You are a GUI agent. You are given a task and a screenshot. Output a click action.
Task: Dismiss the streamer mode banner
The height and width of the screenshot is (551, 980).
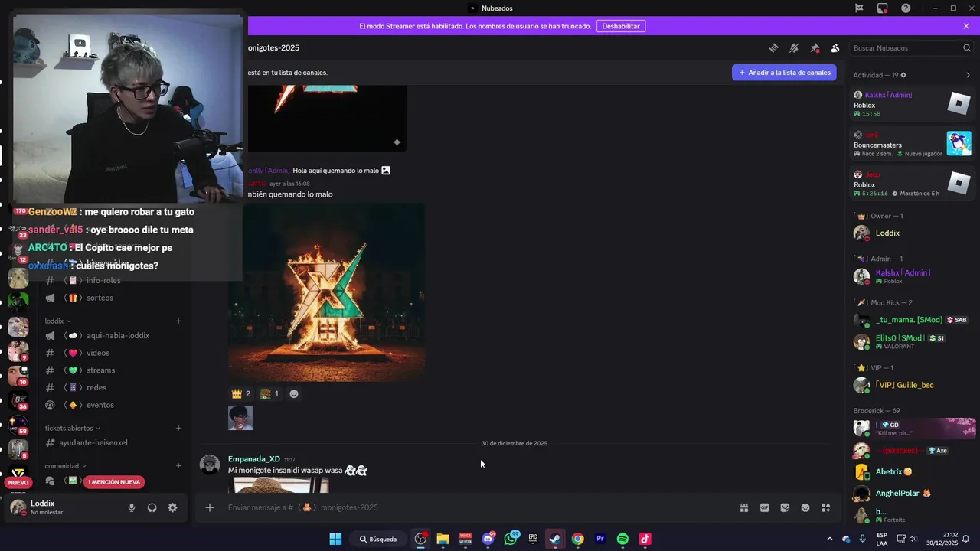click(966, 26)
